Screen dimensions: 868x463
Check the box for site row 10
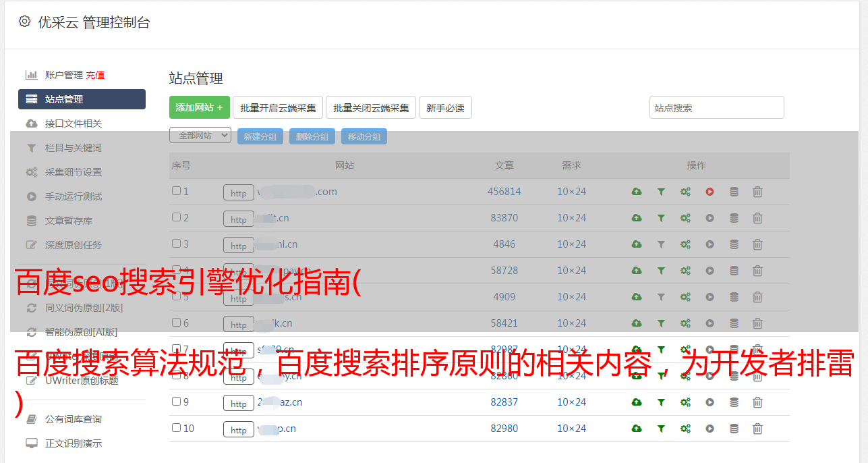(x=176, y=428)
